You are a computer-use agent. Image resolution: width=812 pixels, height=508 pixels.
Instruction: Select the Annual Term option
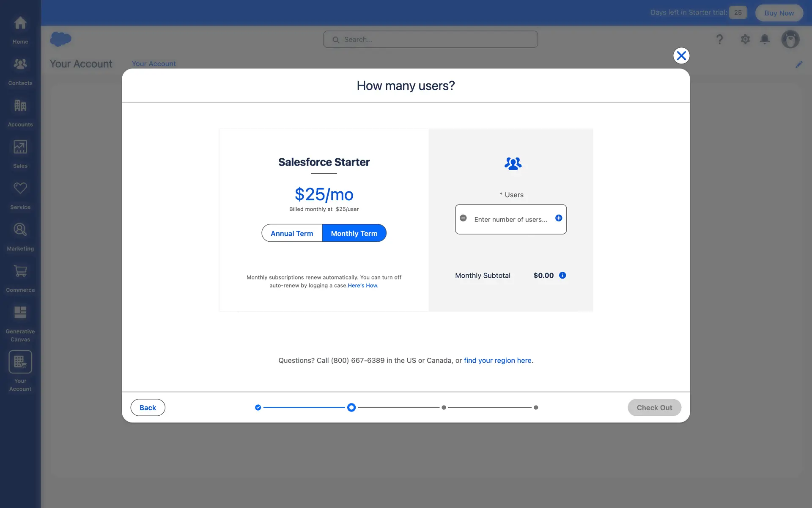[x=292, y=233]
